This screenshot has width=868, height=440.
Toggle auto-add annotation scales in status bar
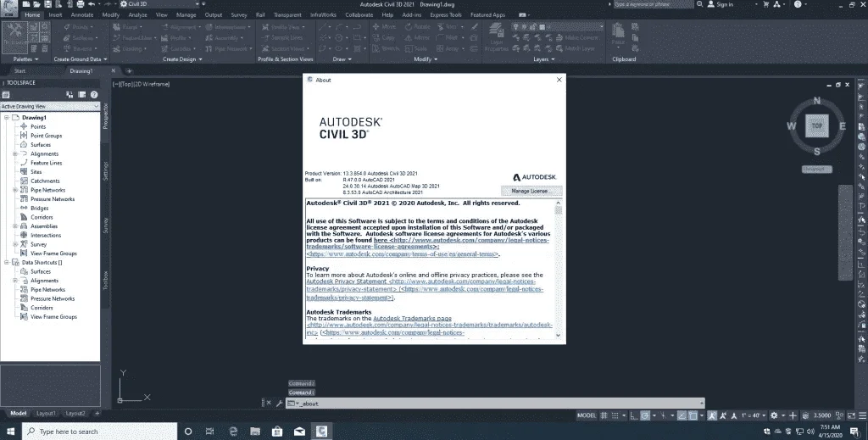point(723,415)
